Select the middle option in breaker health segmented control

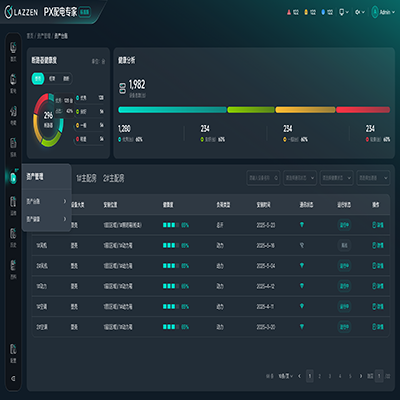coord(52,79)
